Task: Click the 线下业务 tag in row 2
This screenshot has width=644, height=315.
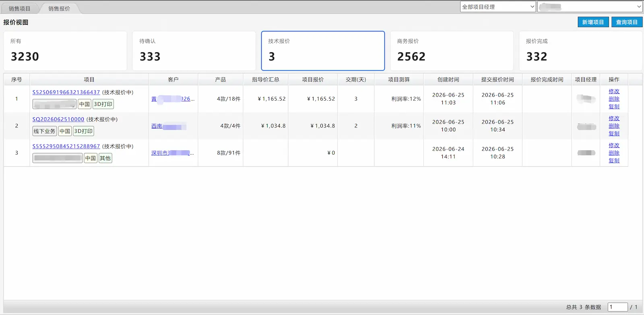Action: [x=44, y=131]
